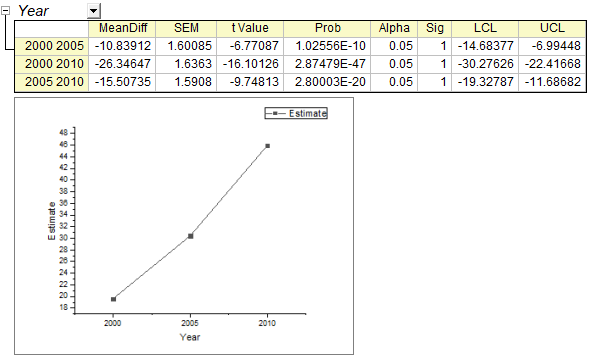Image resolution: width=590 pixels, height=360 pixels.
Task: Click the UCL column header
Action: click(552, 28)
